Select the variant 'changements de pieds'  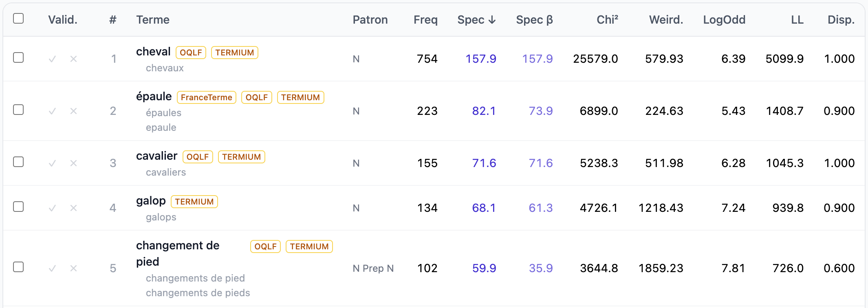tap(198, 293)
